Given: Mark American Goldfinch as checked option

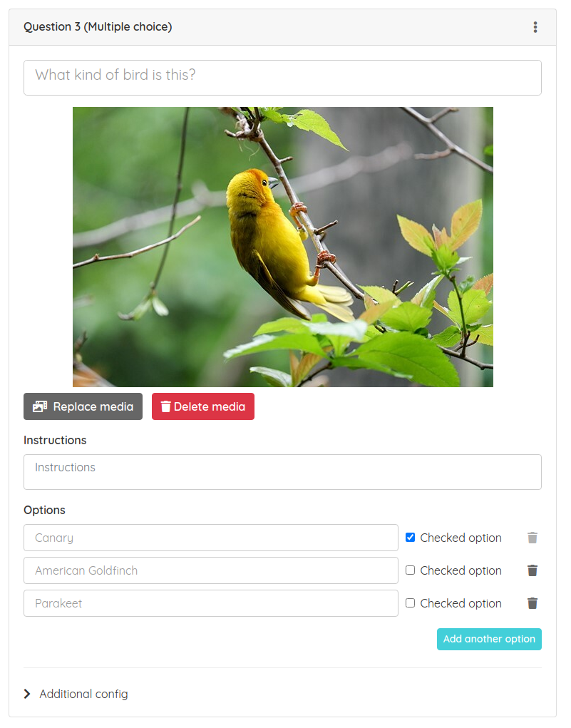Looking at the screenshot, I should tap(411, 570).
